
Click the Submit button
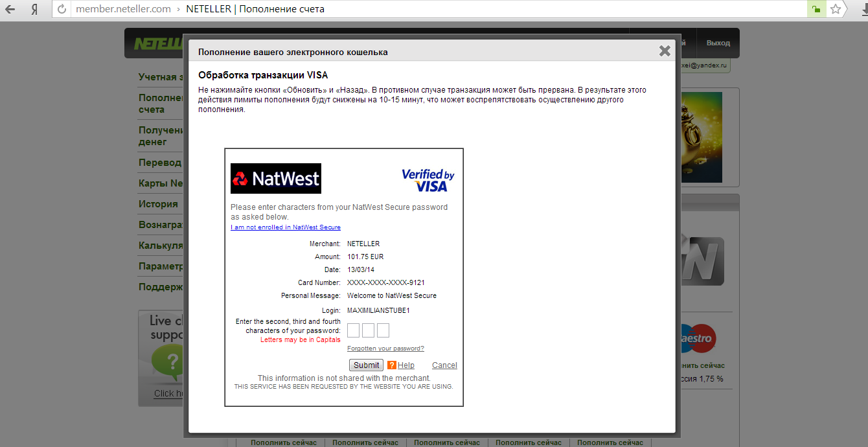click(366, 365)
